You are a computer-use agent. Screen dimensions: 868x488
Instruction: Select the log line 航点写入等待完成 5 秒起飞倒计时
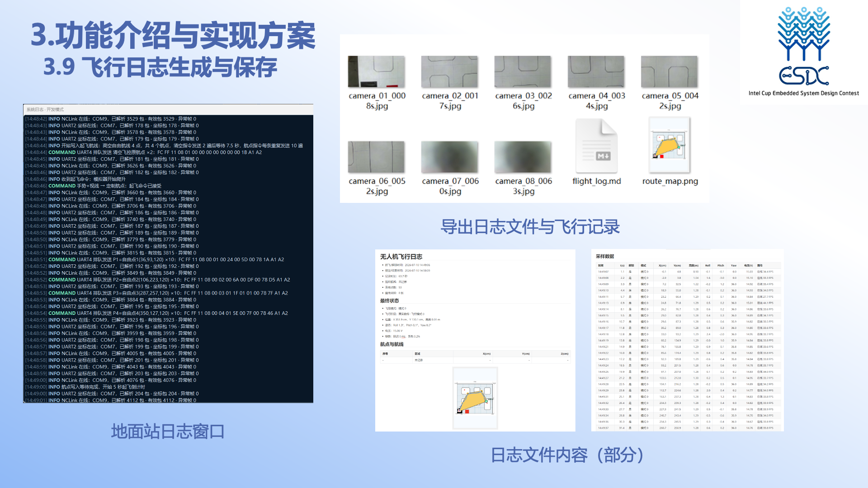(x=85, y=387)
